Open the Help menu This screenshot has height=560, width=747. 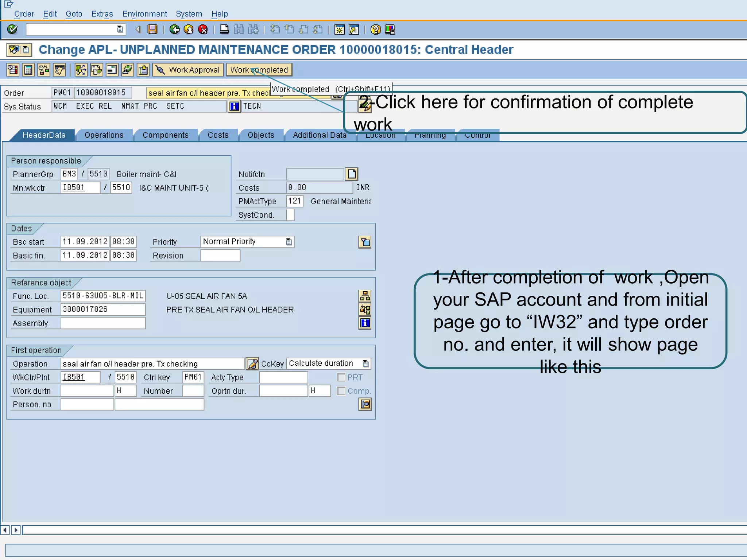[x=220, y=14]
